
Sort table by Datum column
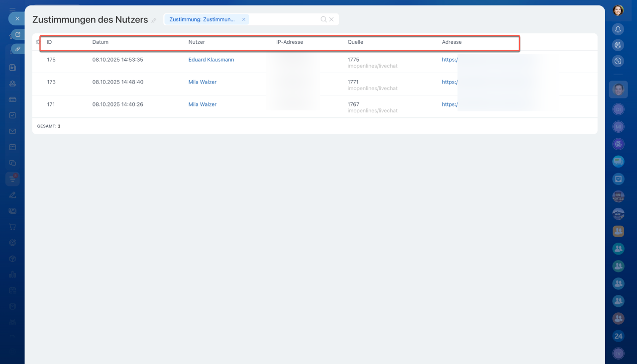(x=100, y=42)
